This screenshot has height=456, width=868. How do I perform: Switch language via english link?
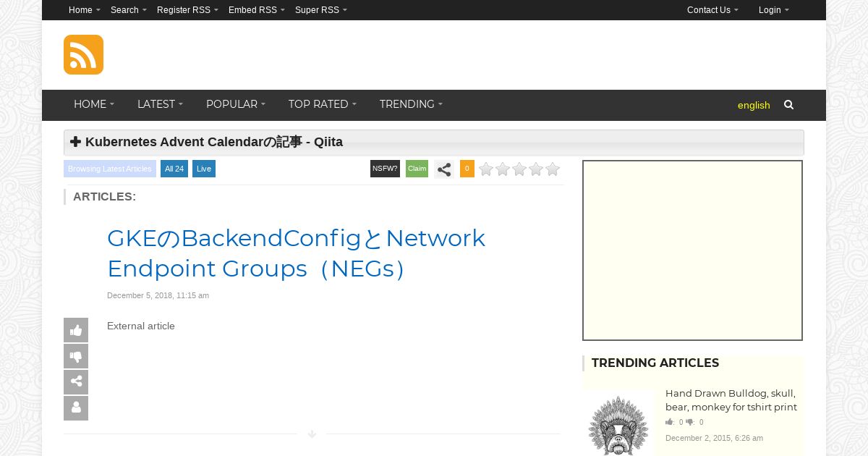pyautogui.click(x=754, y=105)
